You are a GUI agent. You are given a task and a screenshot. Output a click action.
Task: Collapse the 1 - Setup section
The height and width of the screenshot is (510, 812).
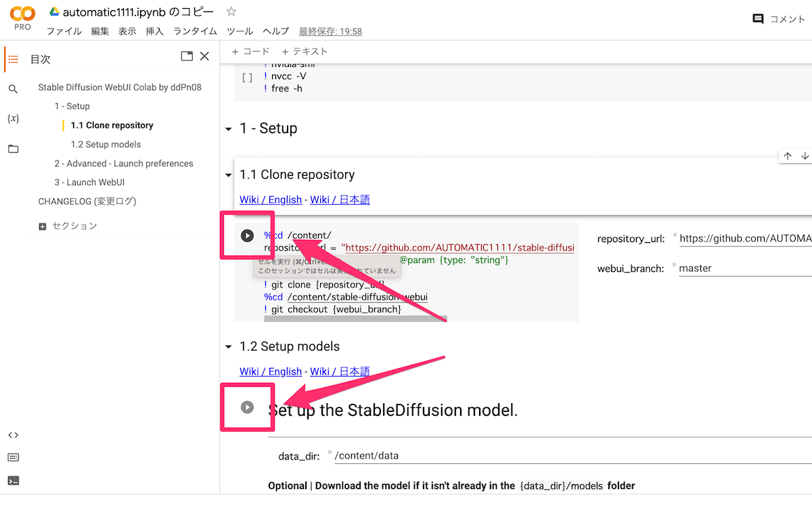228,129
